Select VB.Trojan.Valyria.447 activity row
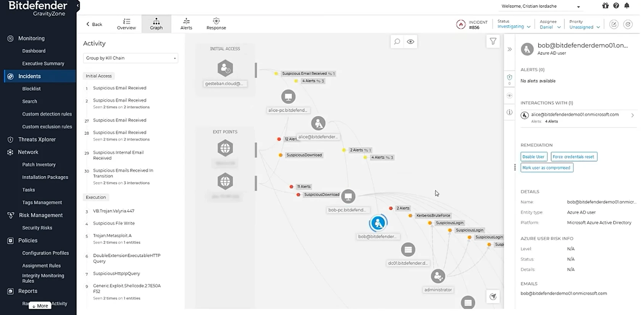Screen dimensions: 644x315 click(114, 211)
